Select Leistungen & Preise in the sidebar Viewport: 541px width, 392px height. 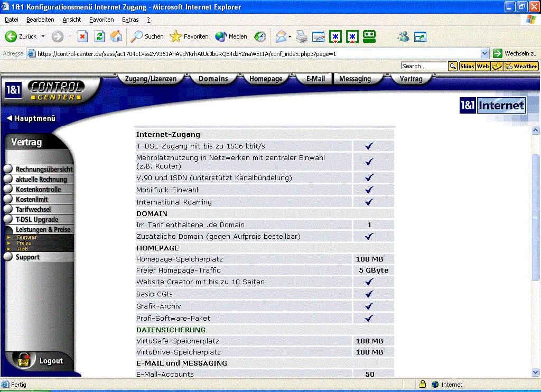pos(39,229)
